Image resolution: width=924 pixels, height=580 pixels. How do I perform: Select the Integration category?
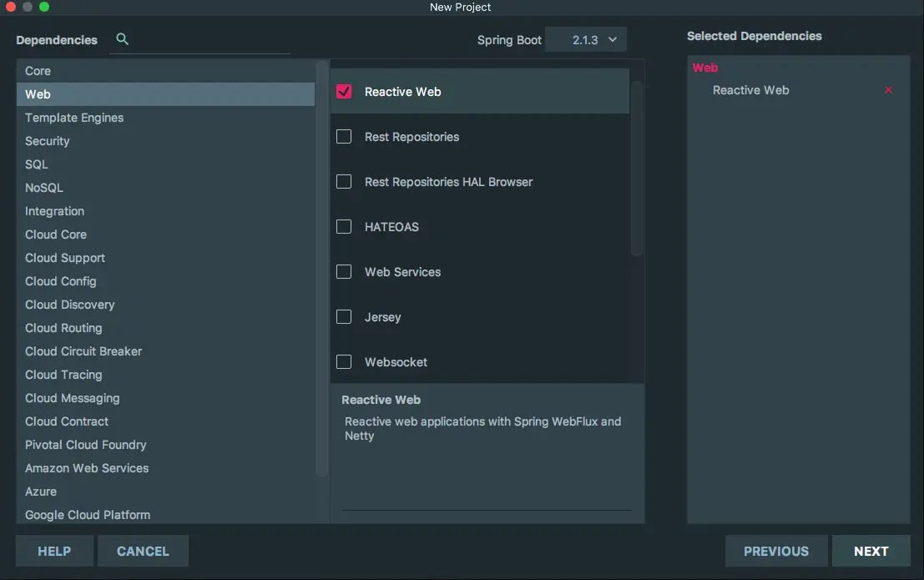(165, 211)
